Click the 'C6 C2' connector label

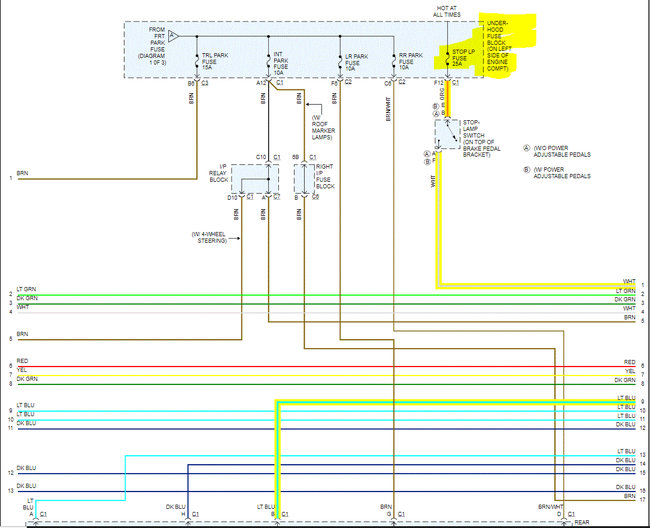pos(394,83)
